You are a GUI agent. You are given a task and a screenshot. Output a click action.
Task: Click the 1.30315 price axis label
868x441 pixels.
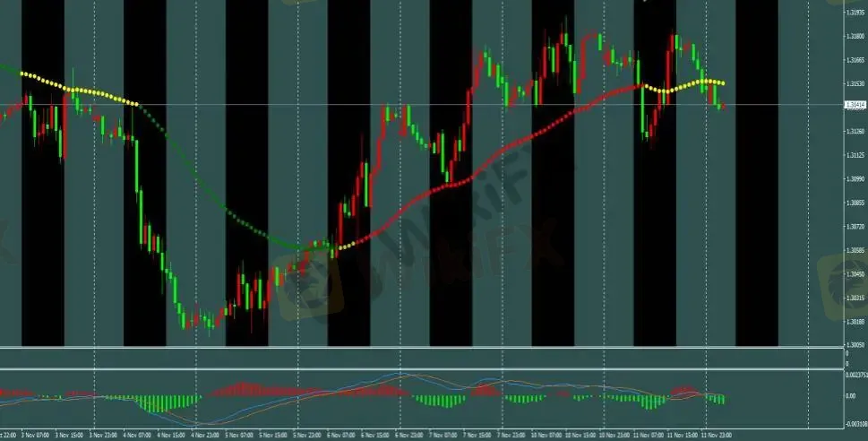pyautogui.click(x=856, y=298)
